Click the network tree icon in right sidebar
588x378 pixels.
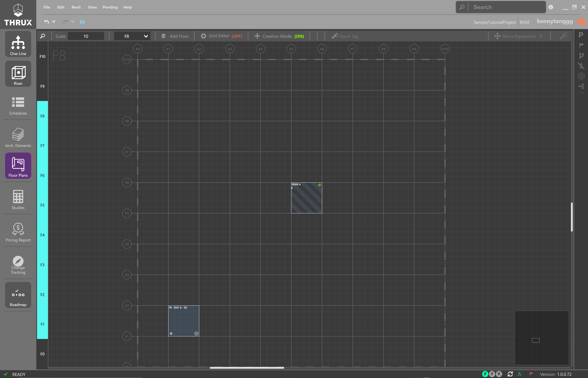coord(581,86)
